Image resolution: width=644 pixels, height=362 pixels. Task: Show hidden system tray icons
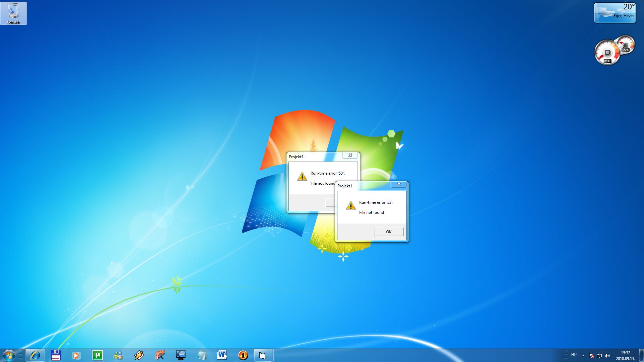pyautogui.click(x=583, y=356)
